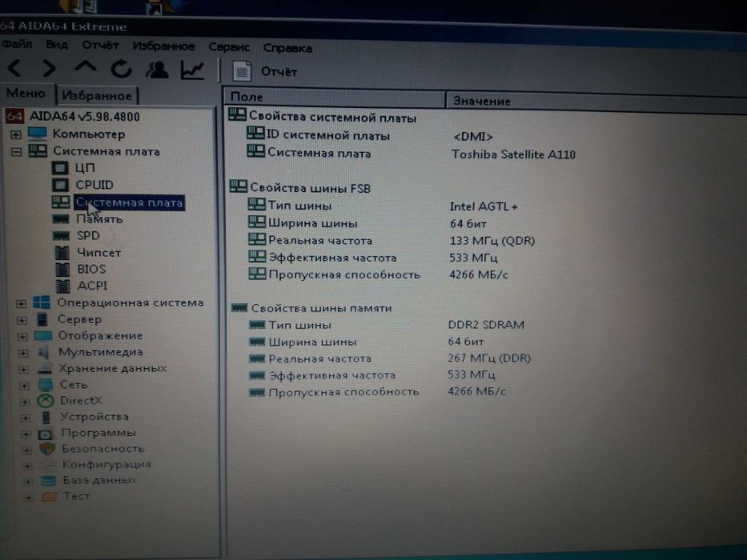Screen dimensions: 747x560
Task: Open the Избранное menu in menu bar
Action: 163,46
